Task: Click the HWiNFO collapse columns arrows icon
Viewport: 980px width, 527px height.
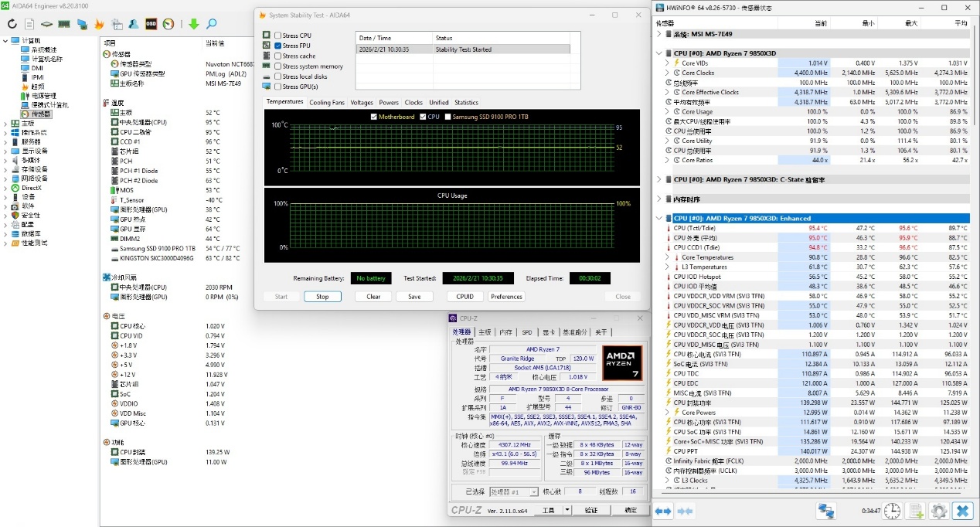Action: 684,511
